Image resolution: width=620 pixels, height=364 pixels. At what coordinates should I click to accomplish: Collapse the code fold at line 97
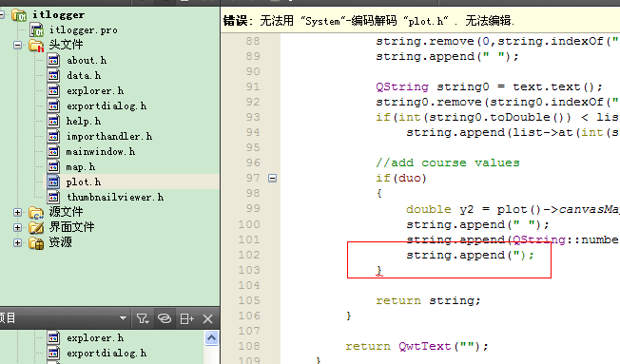tap(272, 179)
